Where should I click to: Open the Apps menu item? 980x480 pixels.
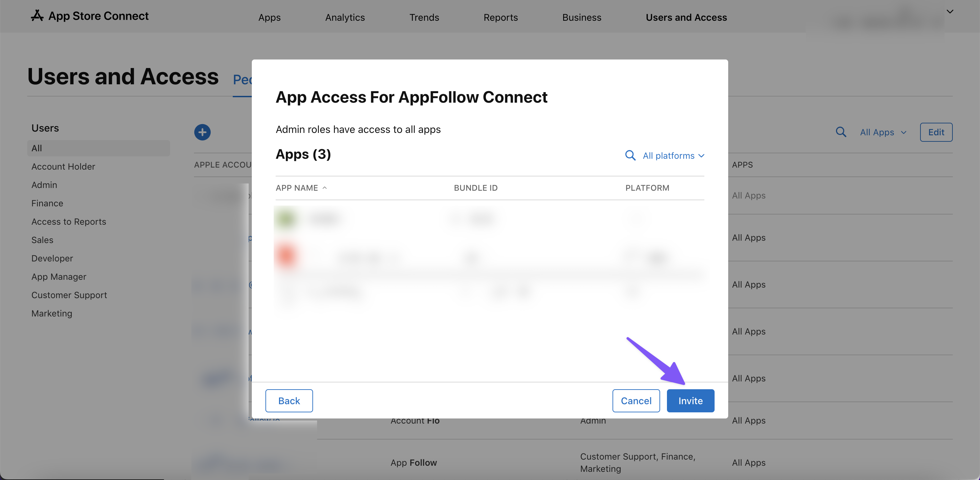pos(269,17)
